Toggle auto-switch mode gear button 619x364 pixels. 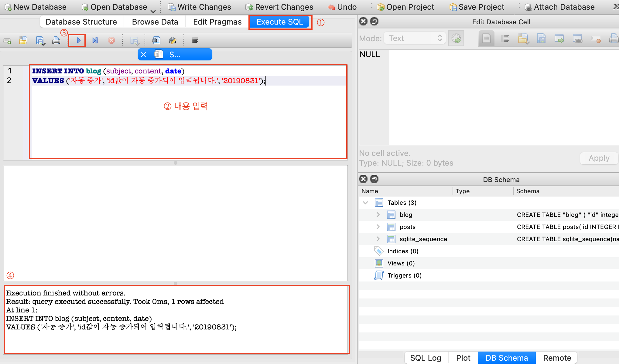pyautogui.click(x=456, y=39)
